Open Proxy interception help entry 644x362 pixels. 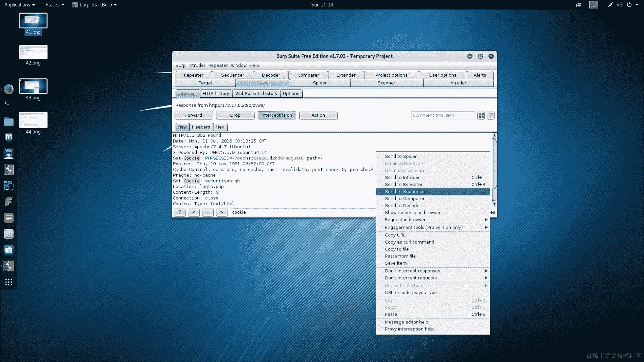point(433,329)
